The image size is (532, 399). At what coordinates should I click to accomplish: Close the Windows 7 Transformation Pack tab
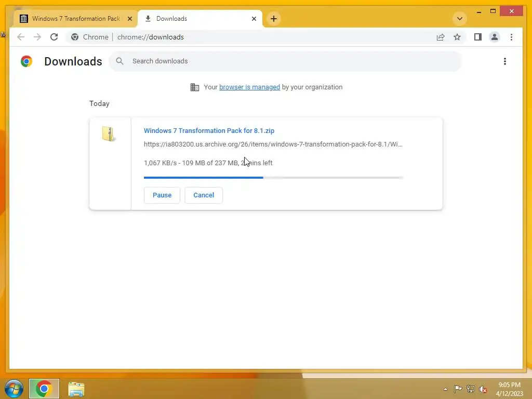(x=129, y=19)
